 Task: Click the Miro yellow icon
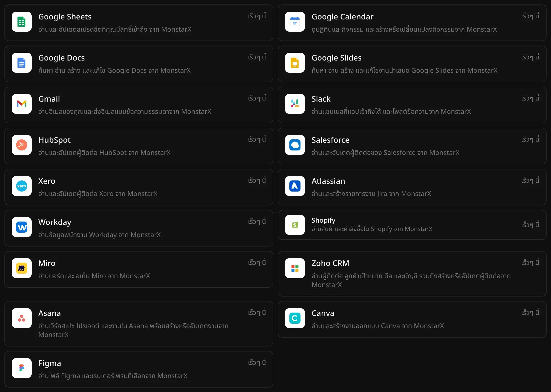coord(22,268)
